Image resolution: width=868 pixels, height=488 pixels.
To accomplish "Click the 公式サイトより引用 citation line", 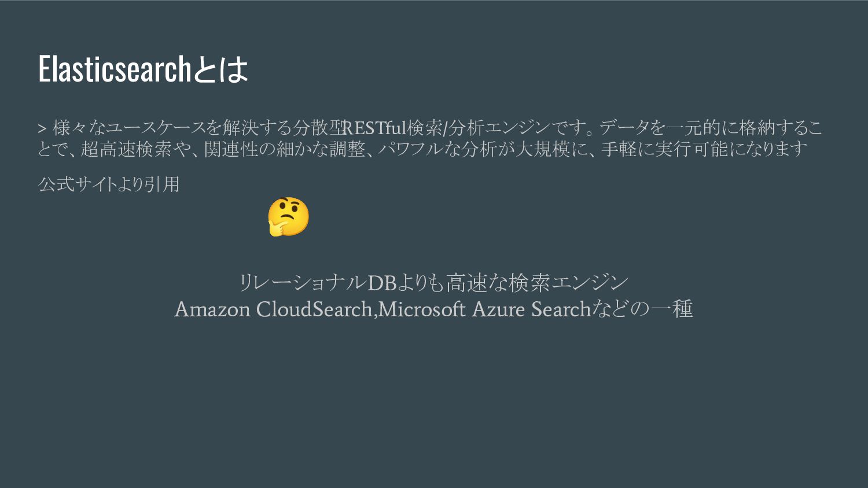I will pos(109,184).
